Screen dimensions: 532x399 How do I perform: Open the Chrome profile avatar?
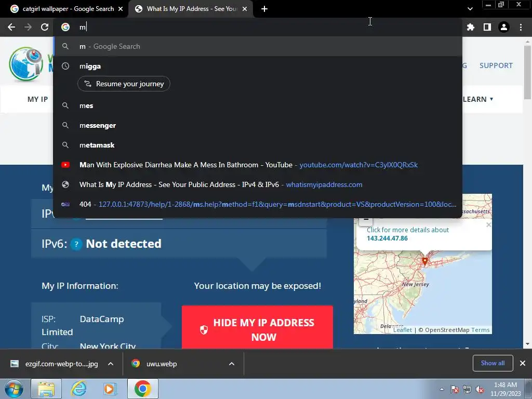pyautogui.click(x=504, y=27)
